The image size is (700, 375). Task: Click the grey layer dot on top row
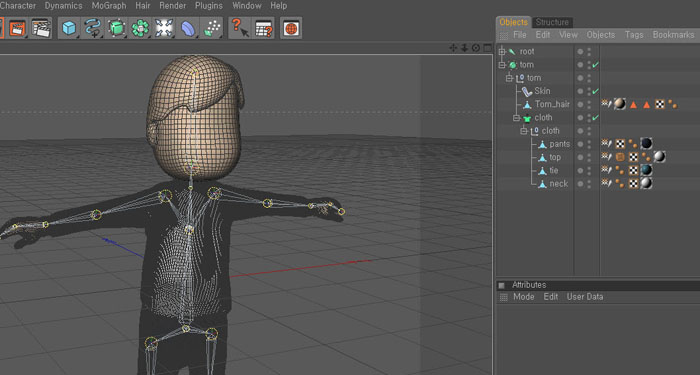click(x=580, y=157)
